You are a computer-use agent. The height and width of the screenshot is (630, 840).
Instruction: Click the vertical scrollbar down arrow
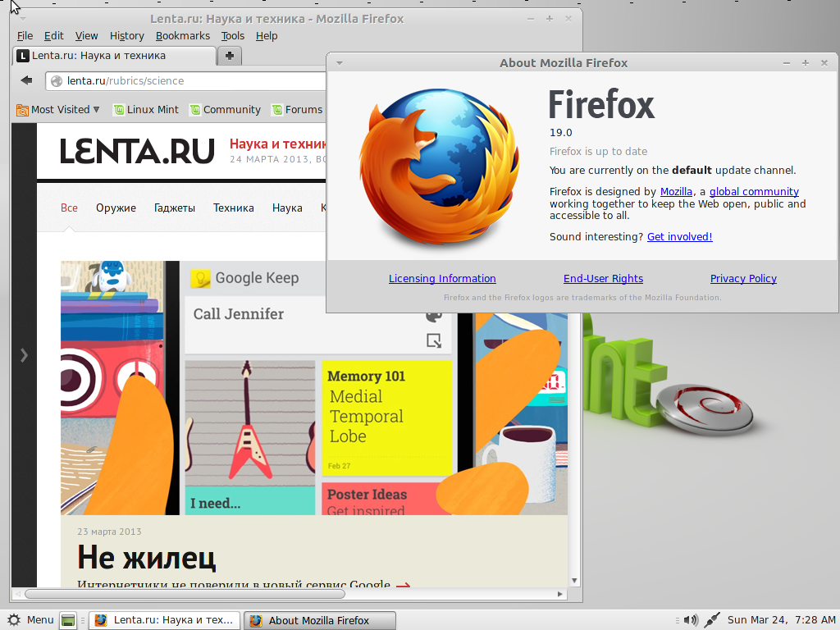pyautogui.click(x=574, y=580)
